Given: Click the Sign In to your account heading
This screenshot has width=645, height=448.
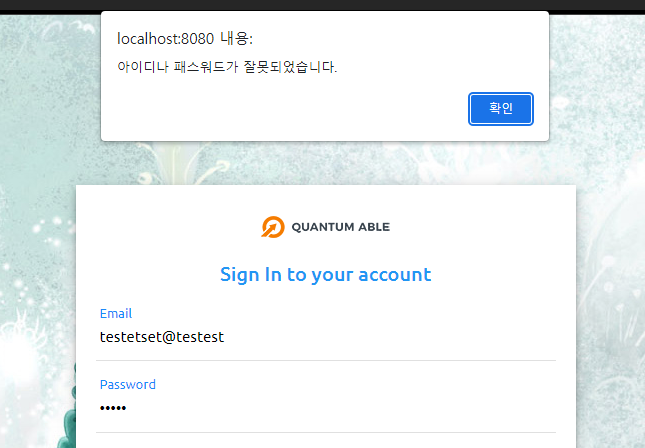Looking at the screenshot, I should click(x=326, y=275).
